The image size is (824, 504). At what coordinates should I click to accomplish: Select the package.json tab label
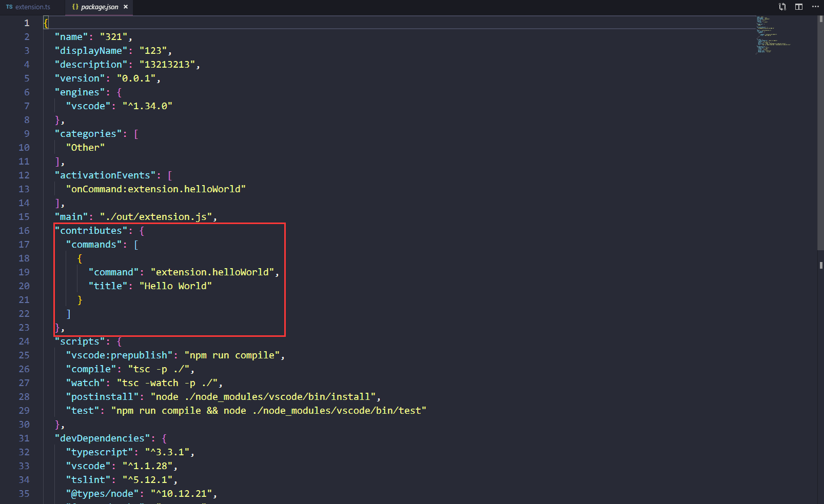coord(100,7)
